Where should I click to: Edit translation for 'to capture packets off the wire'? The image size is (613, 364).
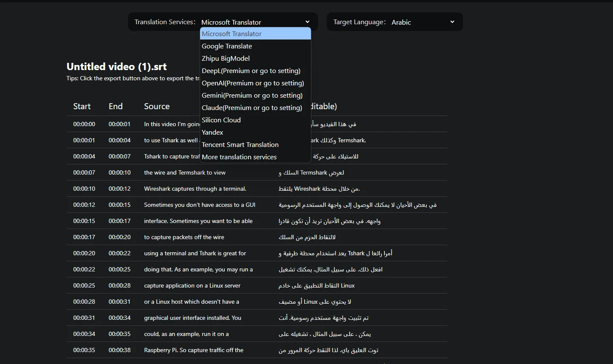[x=307, y=237]
